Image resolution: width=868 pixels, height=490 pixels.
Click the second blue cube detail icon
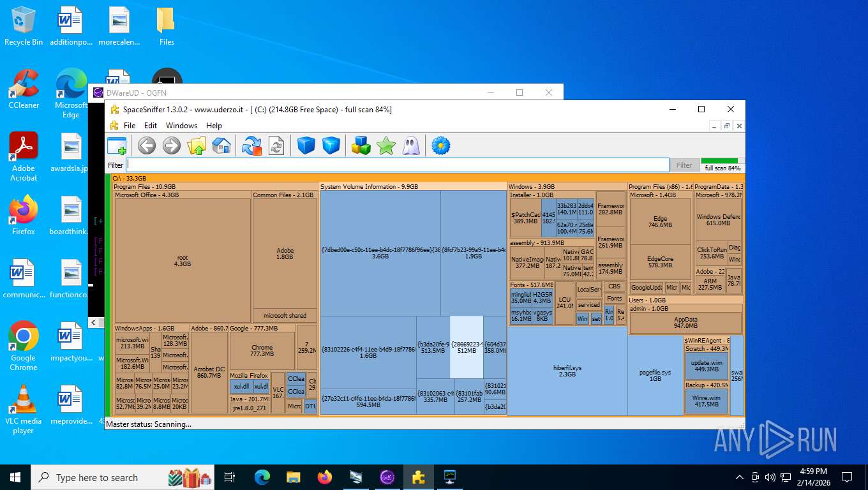tap(331, 146)
